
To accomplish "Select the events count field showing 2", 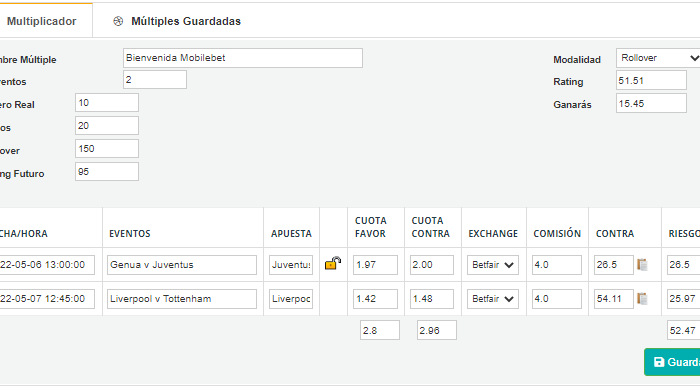I will tap(155, 80).
